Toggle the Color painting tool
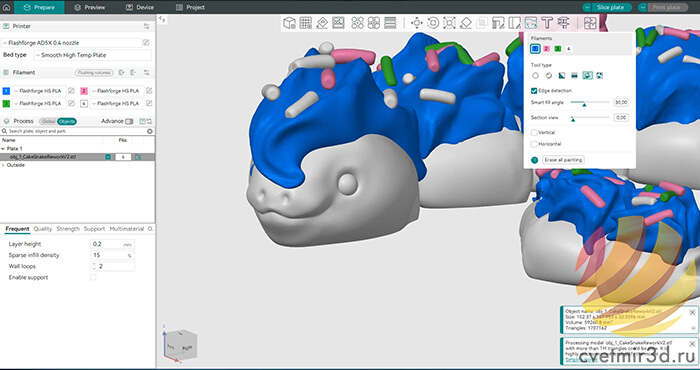The height and width of the screenshot is (370, 700). point(531,23)
